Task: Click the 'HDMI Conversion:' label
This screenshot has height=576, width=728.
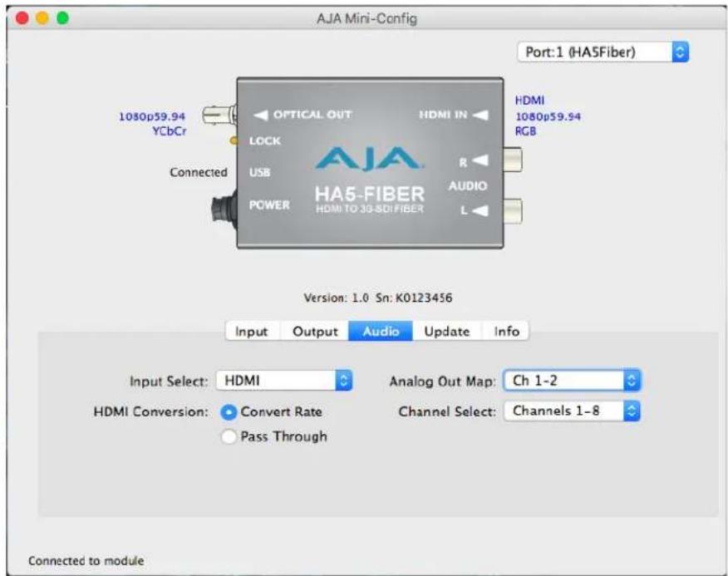Action: click(x=151, y=411)
